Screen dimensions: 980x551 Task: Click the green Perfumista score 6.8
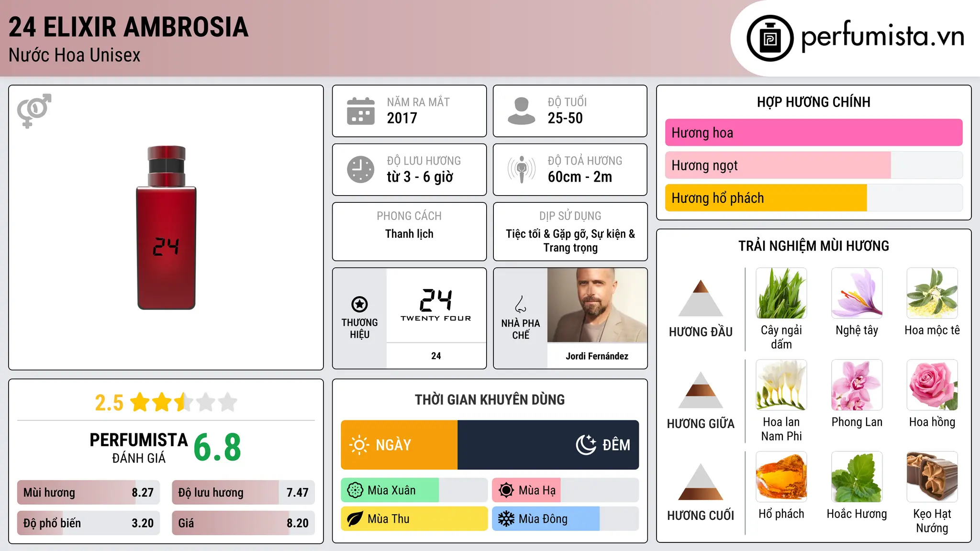click(x=217, y=447)
